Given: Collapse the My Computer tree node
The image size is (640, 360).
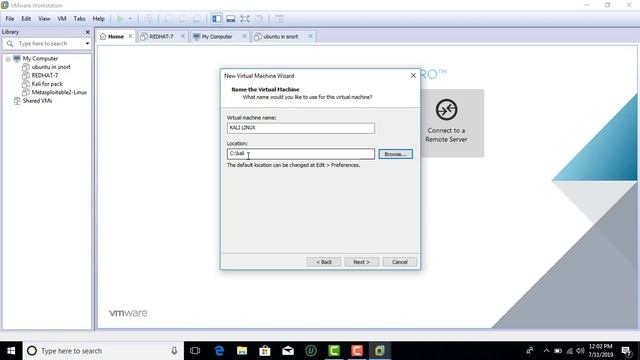Looking at the screenshot, I should [8, 59].
